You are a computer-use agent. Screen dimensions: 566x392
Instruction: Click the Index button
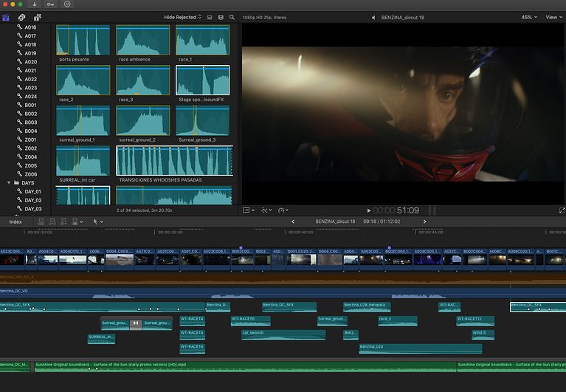point(15,221)
